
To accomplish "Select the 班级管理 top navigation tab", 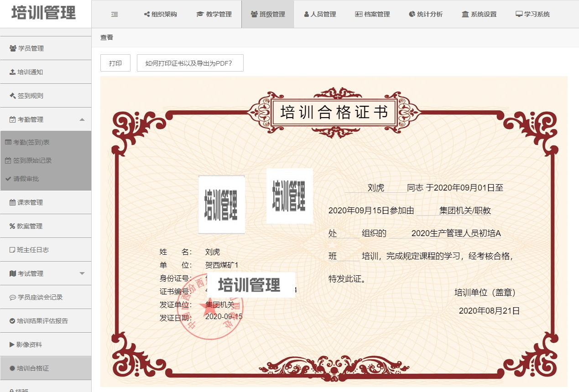I will click(267, 14).
